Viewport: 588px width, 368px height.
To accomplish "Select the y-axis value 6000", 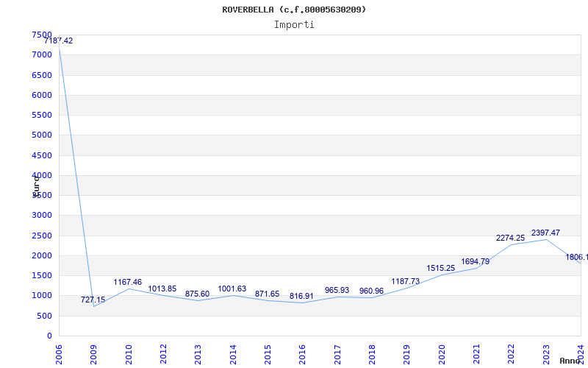I will tap(42, 95).
